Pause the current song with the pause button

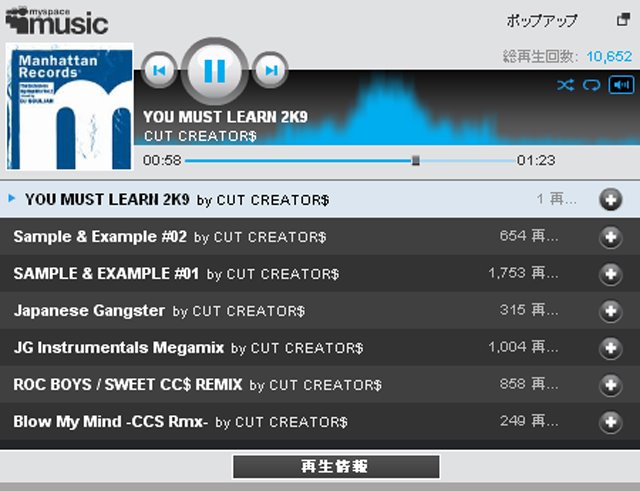click(x=215, y=71)
